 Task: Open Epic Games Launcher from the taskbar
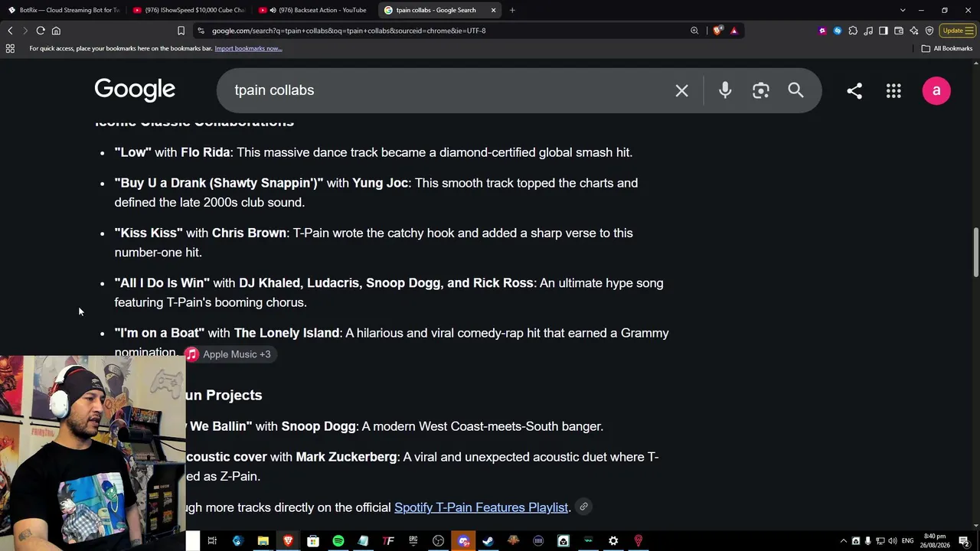(x=413, y=541)
